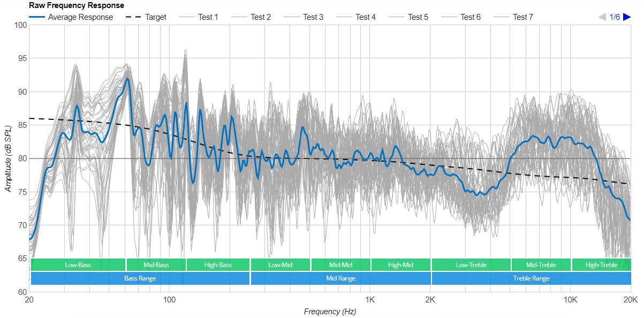Viewport: 644px width, 318px height.
Task: Click the Bass Range bar
Action: [x=140, y=278]
